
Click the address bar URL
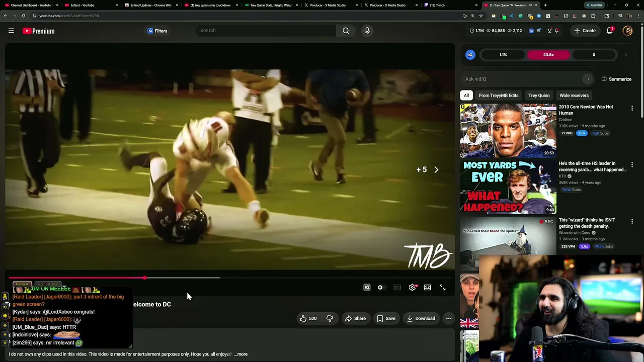click(69, 16)
